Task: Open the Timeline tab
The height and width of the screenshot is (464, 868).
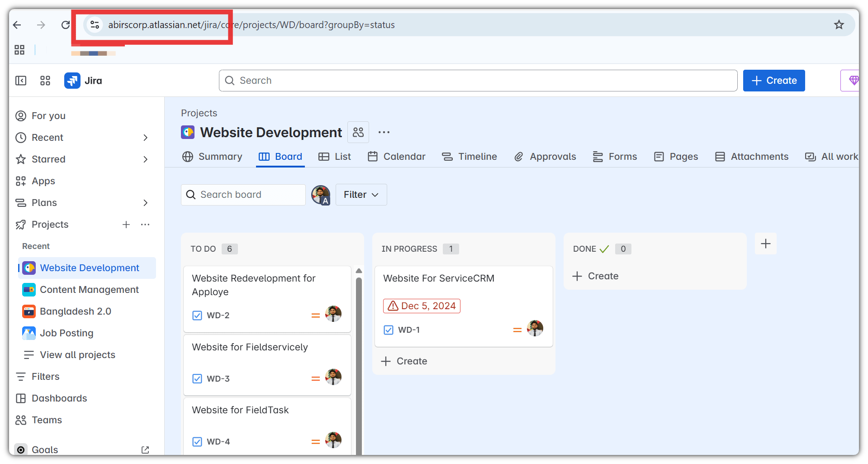Action: 470,157
